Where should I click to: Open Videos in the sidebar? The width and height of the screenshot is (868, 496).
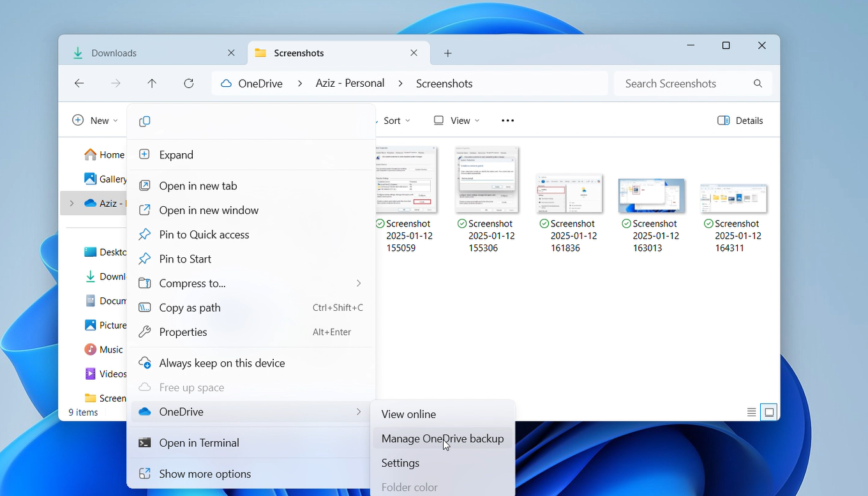click(x=105, y=373)
